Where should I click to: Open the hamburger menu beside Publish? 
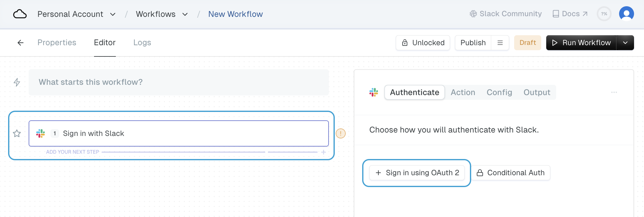[x=500, y=43]
